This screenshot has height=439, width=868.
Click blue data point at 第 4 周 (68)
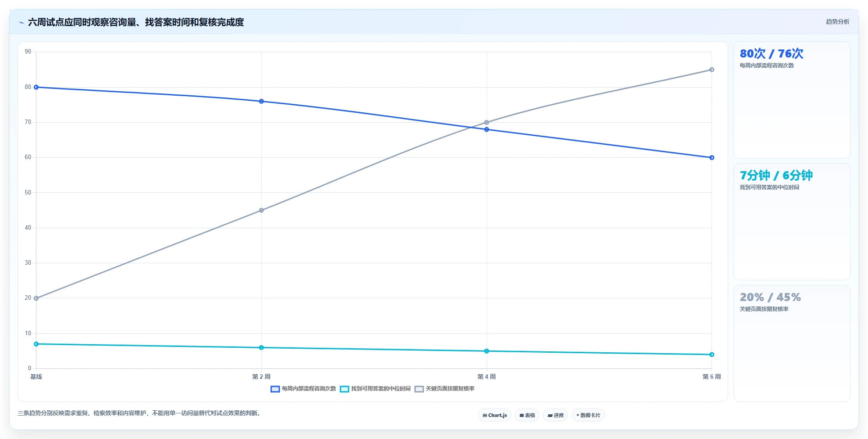click(x=487, y=129)
